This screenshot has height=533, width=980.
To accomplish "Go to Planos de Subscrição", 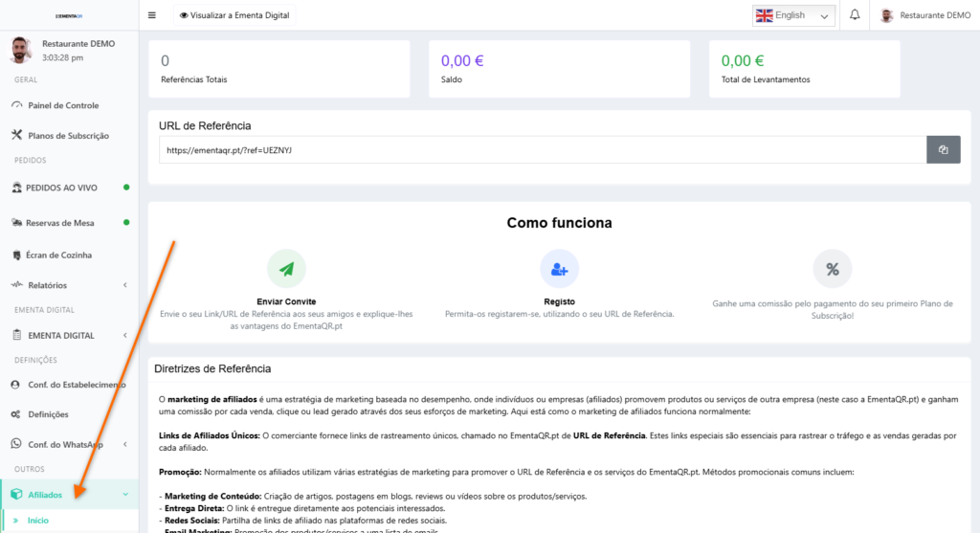I will pos(68,136).
